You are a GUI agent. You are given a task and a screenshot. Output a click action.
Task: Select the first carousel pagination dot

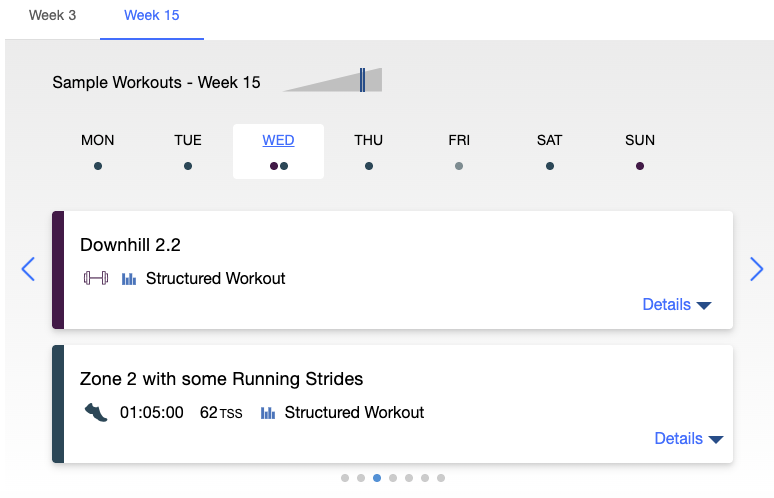coord(345,478)
